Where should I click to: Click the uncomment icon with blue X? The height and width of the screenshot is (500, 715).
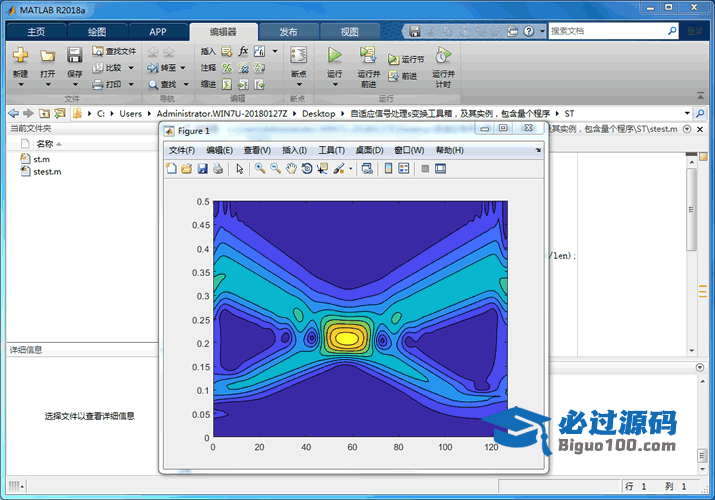point(243,68)
